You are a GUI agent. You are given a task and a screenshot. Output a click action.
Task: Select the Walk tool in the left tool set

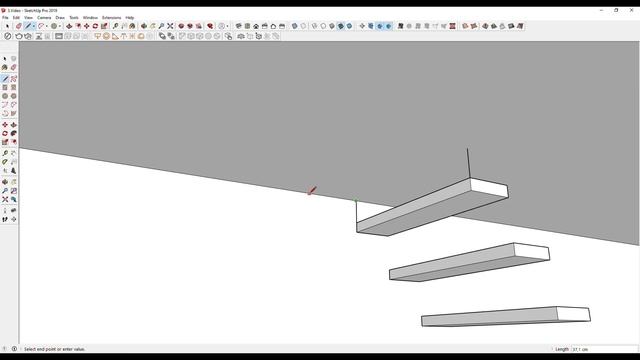(x=5, y=220)
